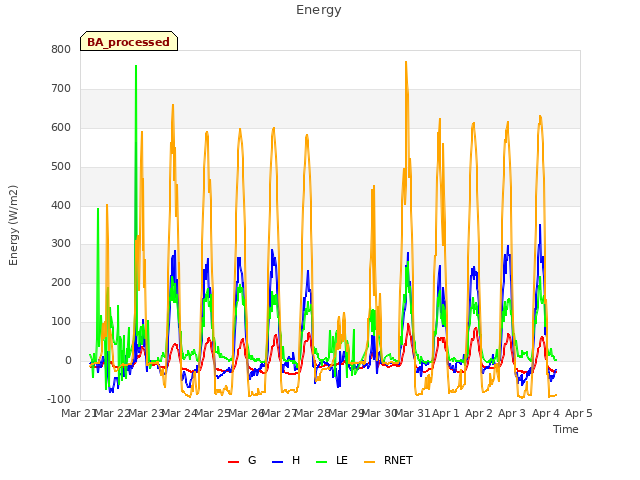Select the RNET legend entry
Screen dimensions: 640x480
tap(388, 460)
